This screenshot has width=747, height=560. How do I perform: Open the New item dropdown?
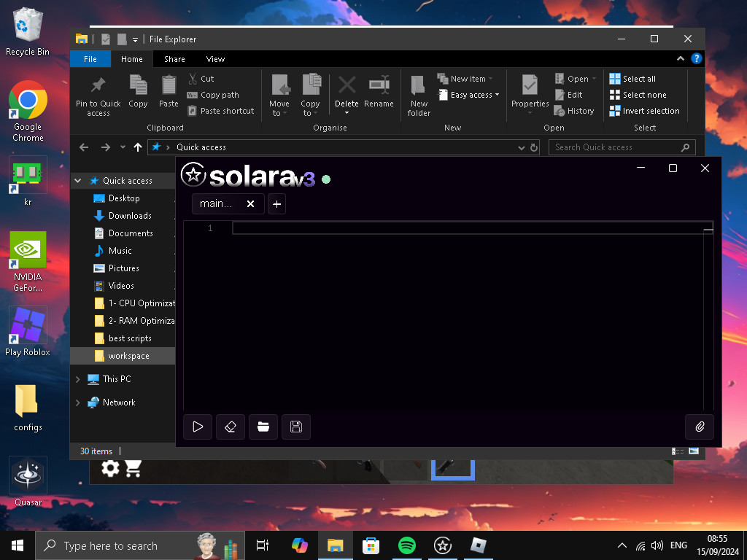pyautogui.click(x=465, y=79)
